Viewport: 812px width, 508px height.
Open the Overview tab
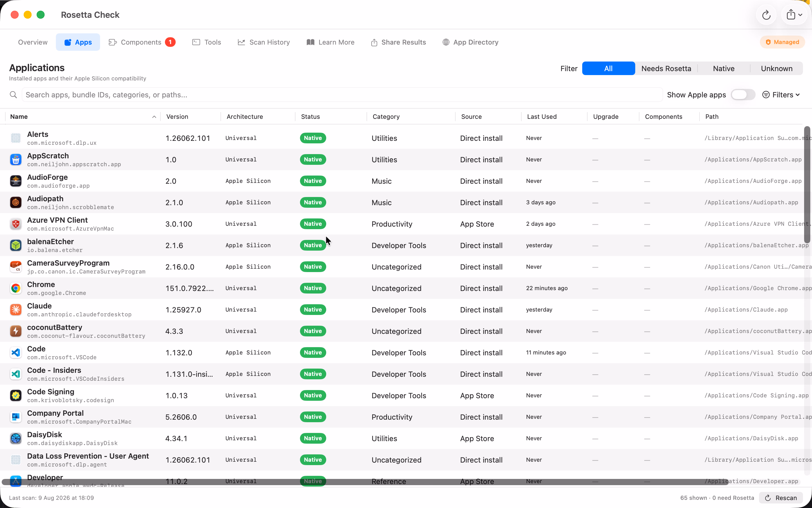pos(32,42)
